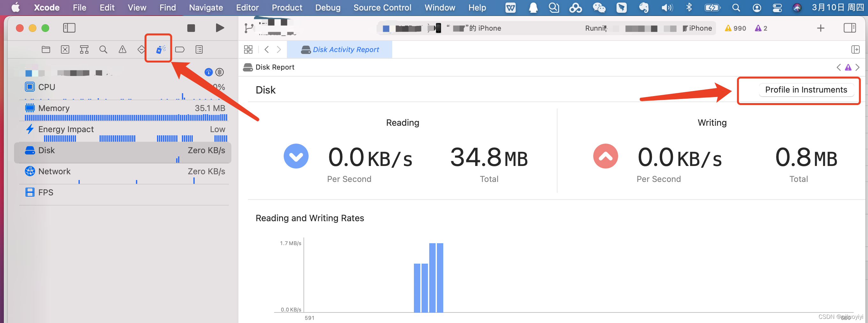
Task: Click the Reading and Writing Rates heading
Action: click(x=310, y=218)
